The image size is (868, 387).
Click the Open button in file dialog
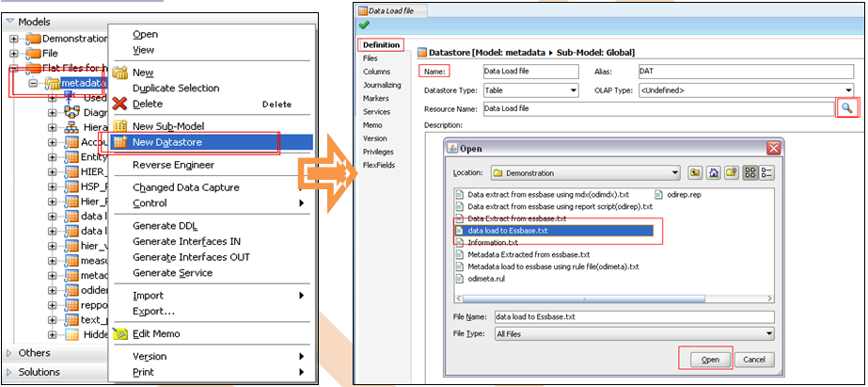(x=710, y=360)
